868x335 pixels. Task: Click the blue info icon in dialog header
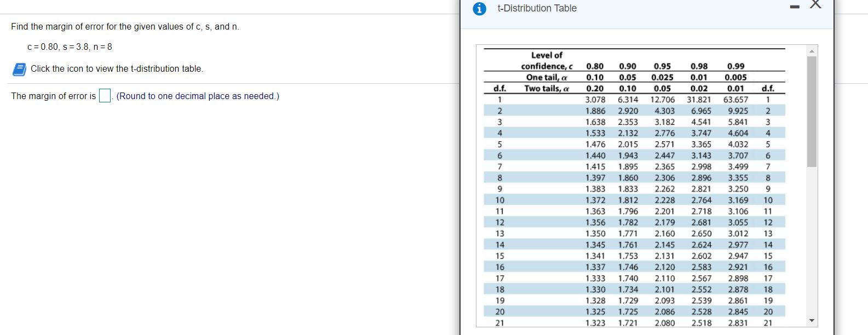(480, 9)
